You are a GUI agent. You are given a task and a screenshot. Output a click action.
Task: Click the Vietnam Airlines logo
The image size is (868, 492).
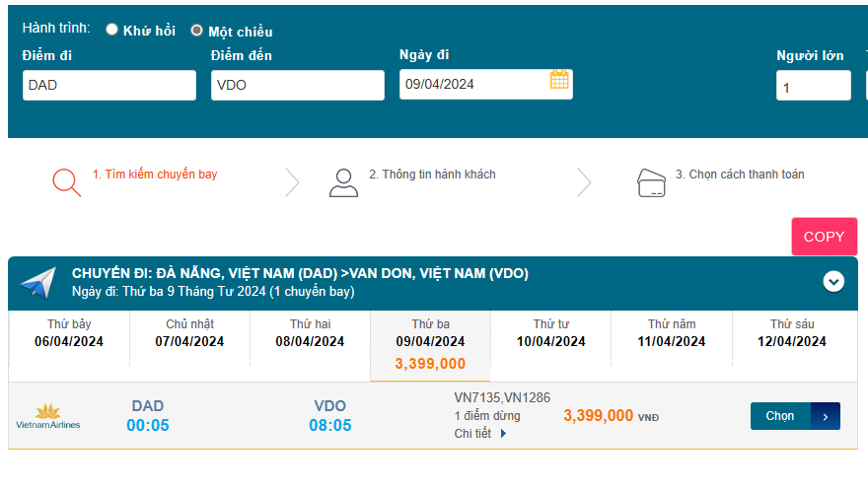[47, 416]
